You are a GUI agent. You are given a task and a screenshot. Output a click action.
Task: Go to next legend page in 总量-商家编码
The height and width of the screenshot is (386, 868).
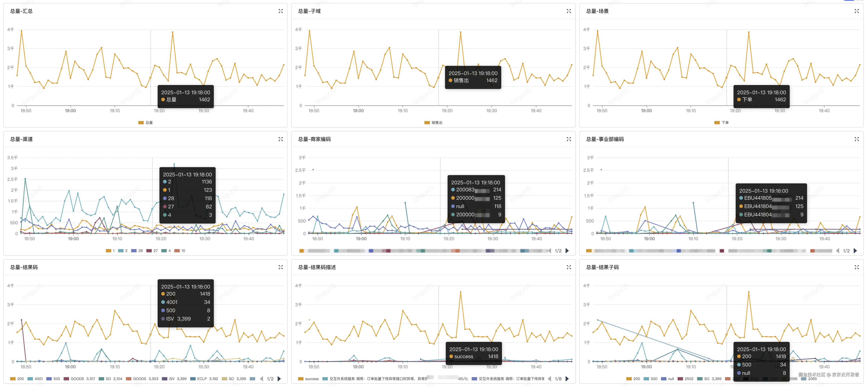click(x=567, y=251)
